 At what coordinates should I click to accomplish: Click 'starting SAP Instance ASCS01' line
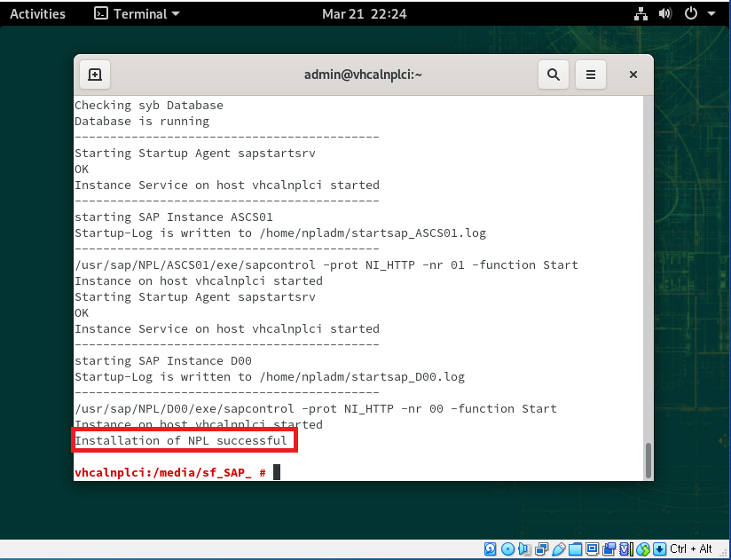point(174,217)
